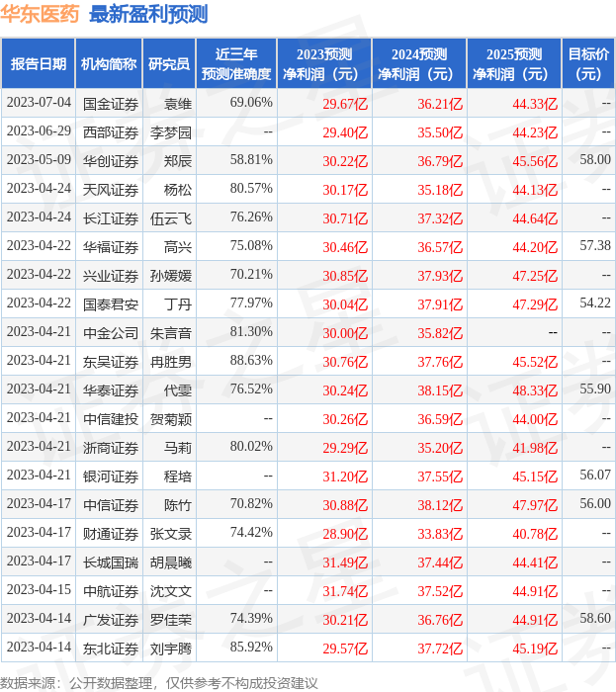Click 华泰证券 institution cell

click(111, 390)
